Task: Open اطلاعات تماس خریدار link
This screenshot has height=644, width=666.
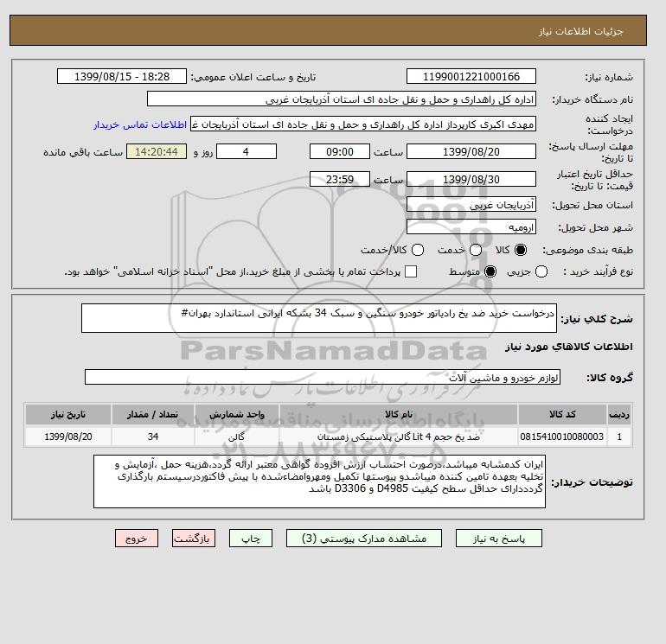Action: 140,124
